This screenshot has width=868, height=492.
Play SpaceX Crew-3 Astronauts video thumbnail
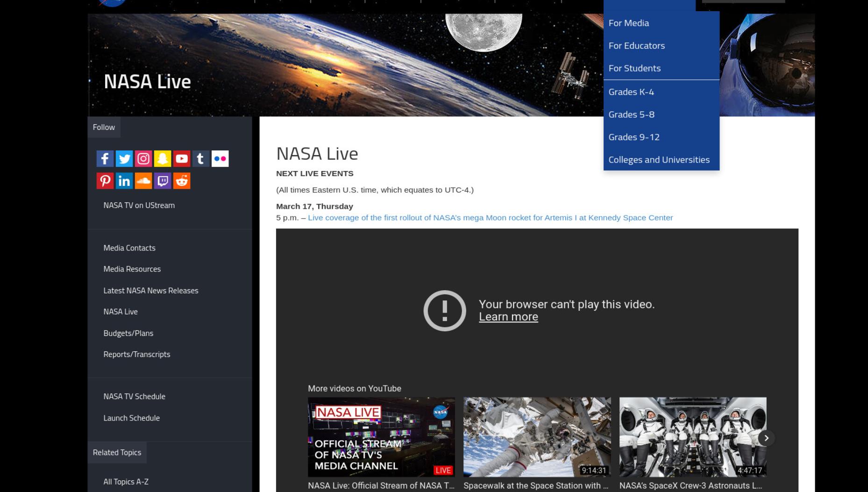(x=693, y=437)
